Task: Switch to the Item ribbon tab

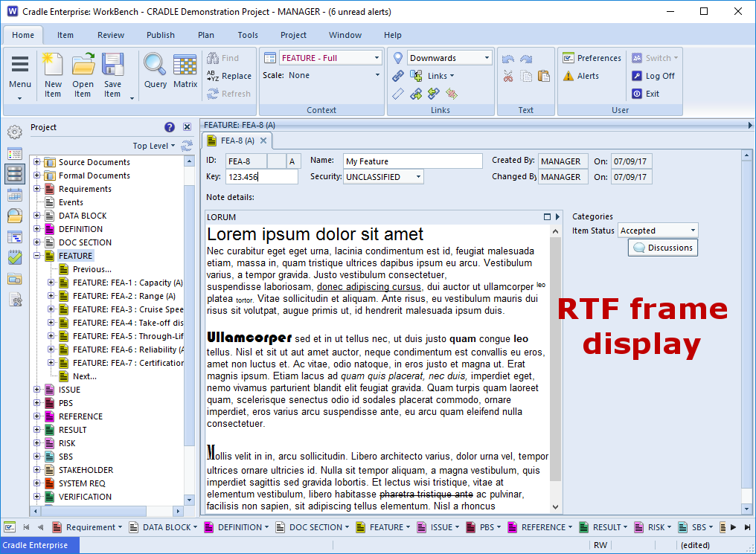Action: click(65, 35)
